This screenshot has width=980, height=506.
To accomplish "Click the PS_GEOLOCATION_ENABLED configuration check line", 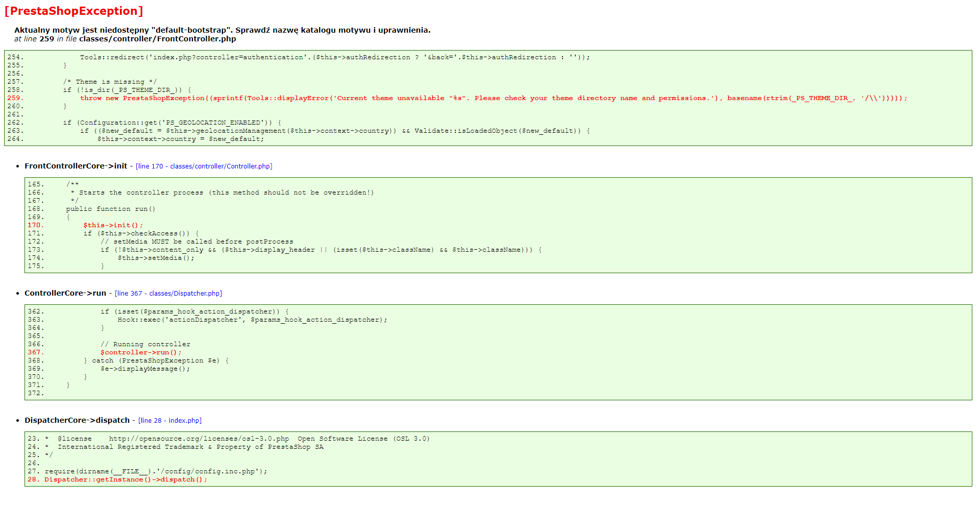I will pos(172,123).
